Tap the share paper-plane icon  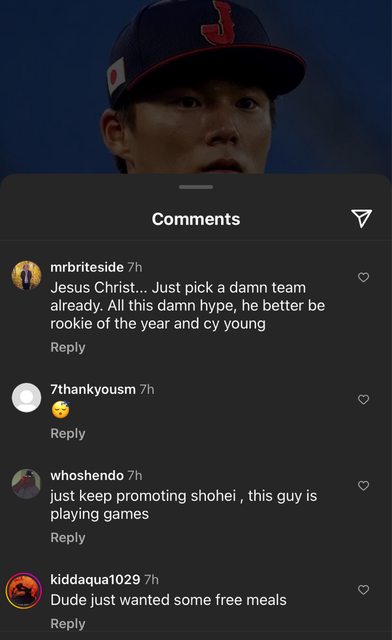pyautogui.click(x=361, y=218)
